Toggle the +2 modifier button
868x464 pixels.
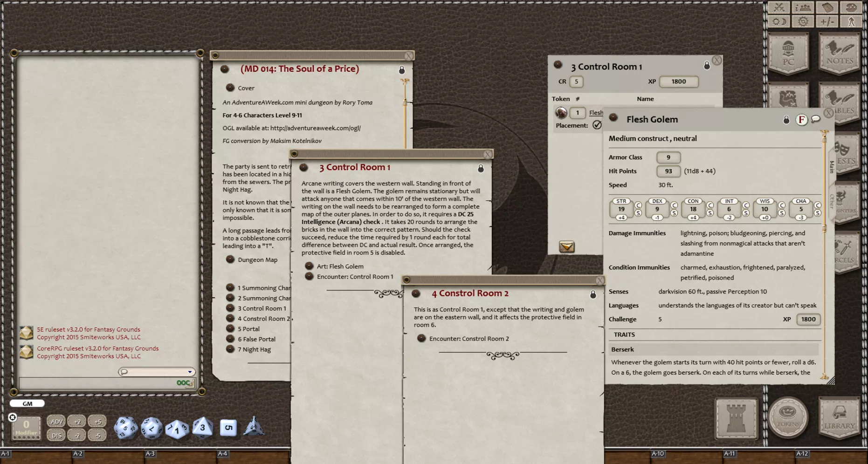pyautogui.click(x=77, y=422)
